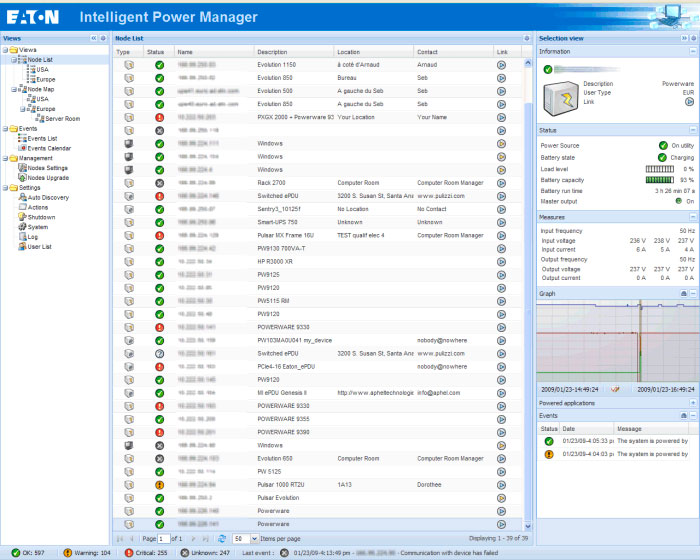Open Nodes Upgrade under Management

48,178
